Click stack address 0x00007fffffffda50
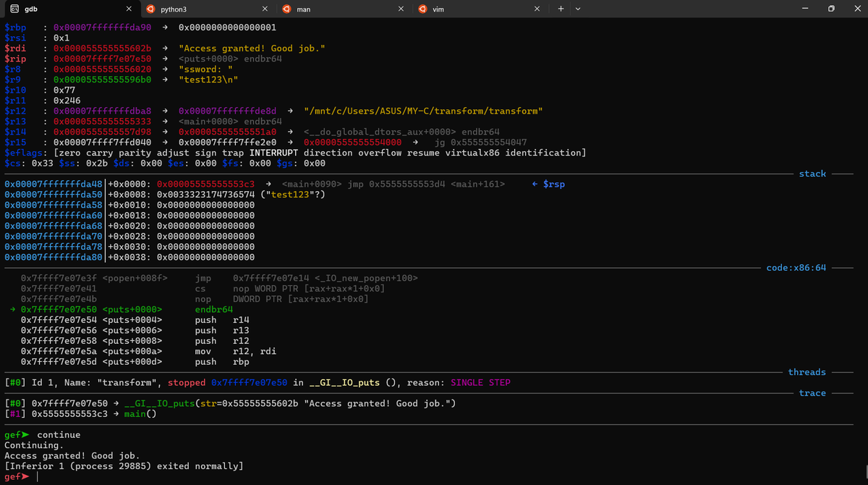This screenshot has width=868, height=485. pos(54,195)
